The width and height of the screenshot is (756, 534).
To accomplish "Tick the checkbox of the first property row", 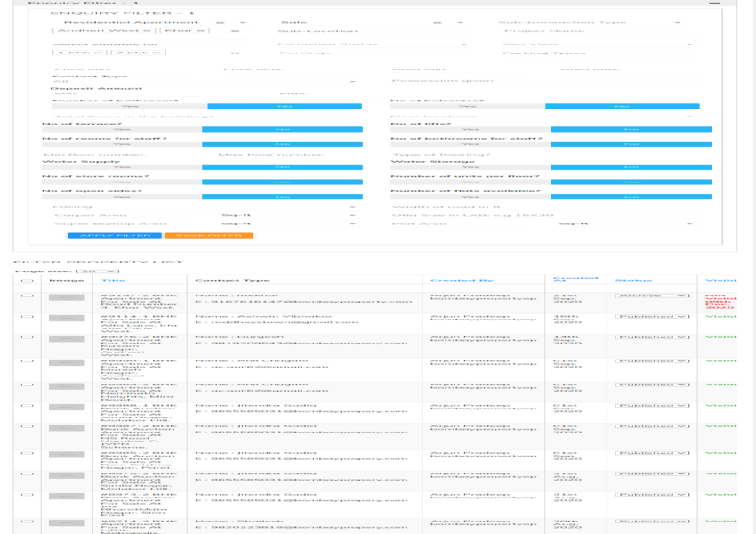I will 28,295.
